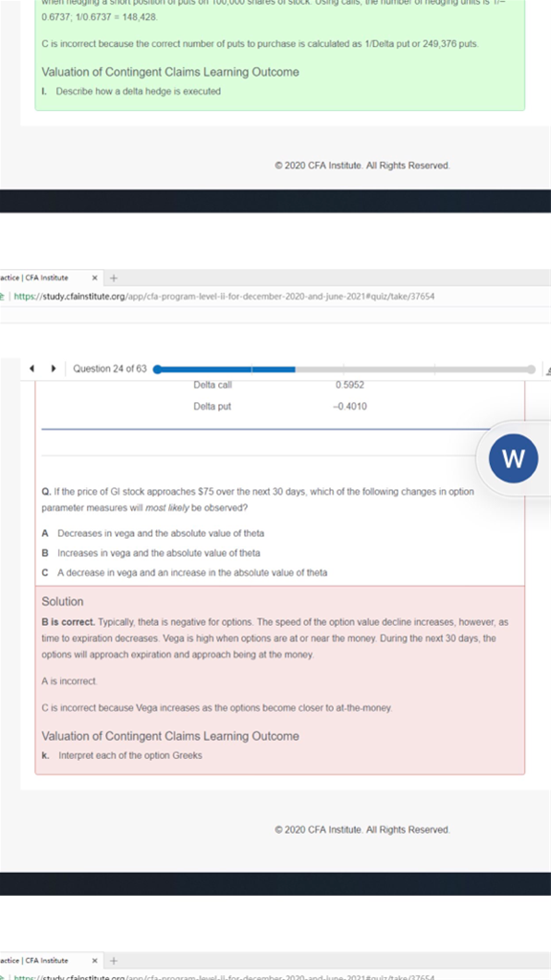Select answer B, increases in vega and theta
The image size is (551, 980).
tap(151, 553)
